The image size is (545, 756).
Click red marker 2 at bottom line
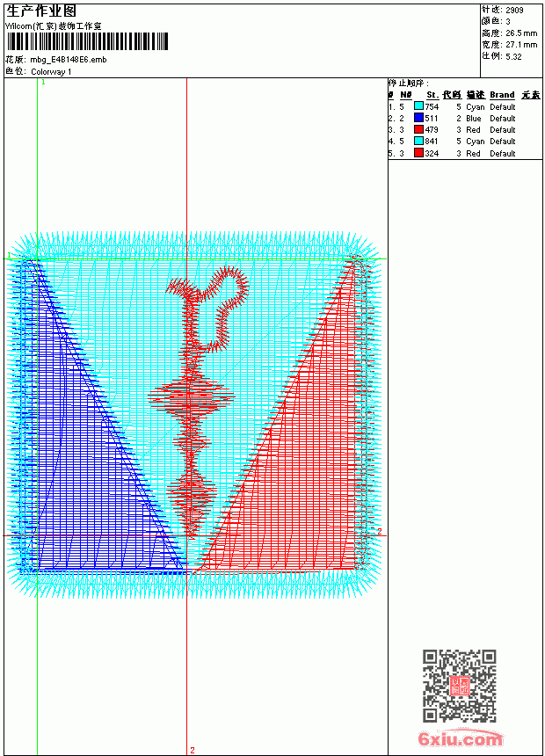pyautogui.click(x=193, y=750)
